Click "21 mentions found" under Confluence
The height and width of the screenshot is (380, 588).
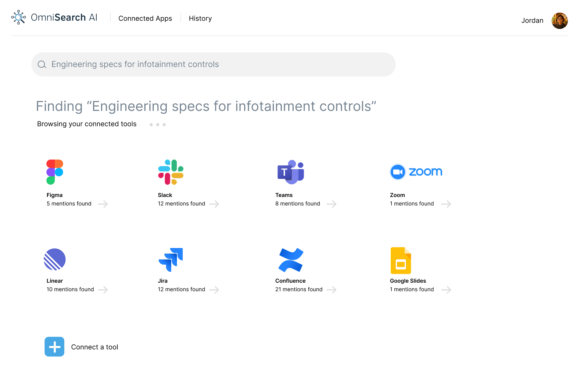coord(299,289)
